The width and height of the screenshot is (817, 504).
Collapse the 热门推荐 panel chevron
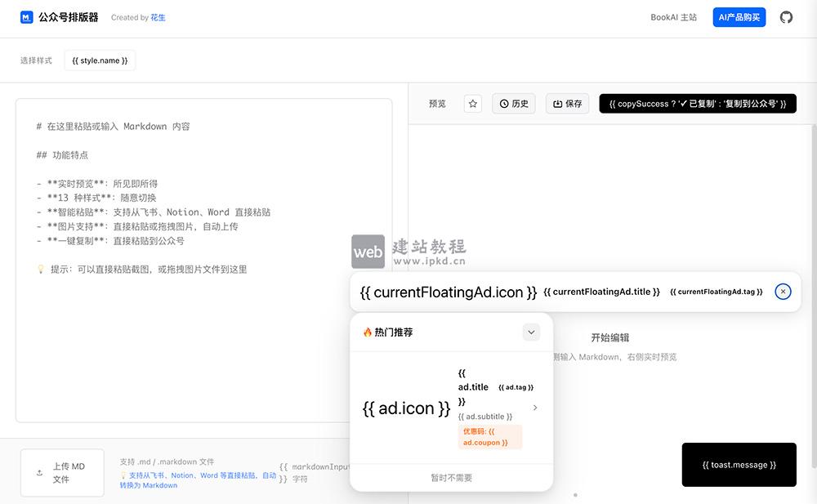[531, 332]
